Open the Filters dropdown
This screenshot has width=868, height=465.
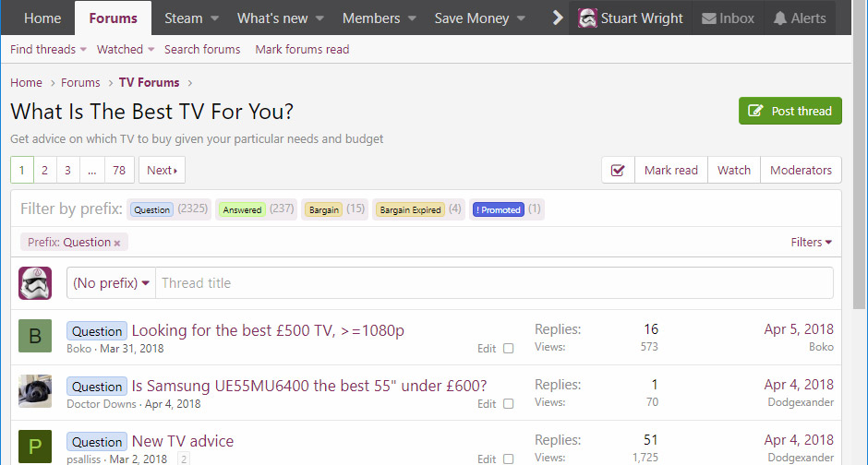coord(811,242)
